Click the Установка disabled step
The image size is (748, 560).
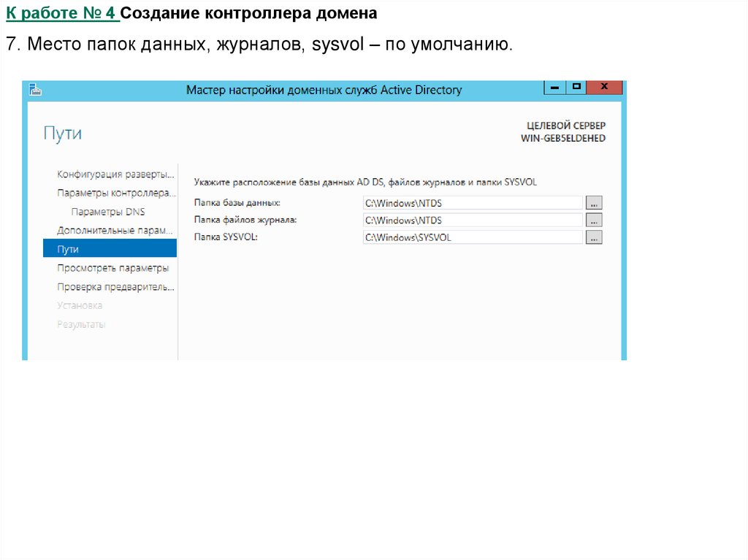click(80, 305)
